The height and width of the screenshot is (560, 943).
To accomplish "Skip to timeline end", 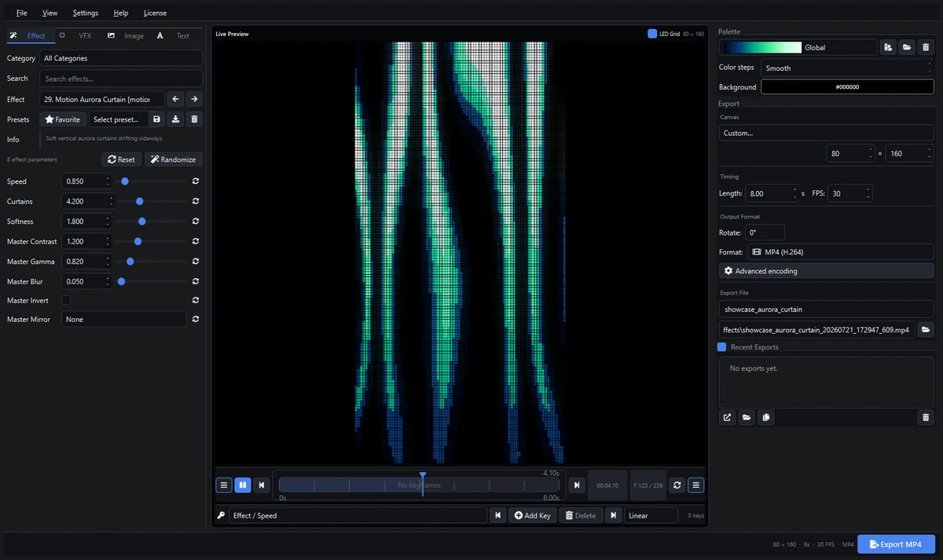I will [x=576, y=485].
